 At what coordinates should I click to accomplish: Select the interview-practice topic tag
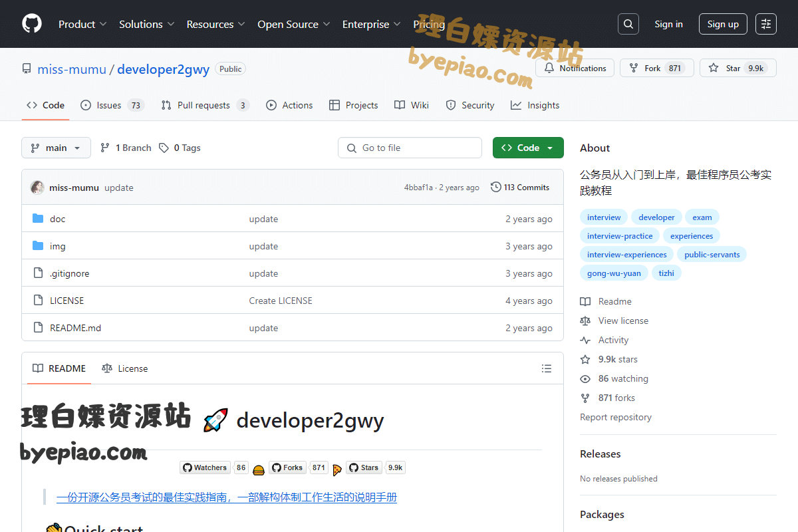(620, 236)
